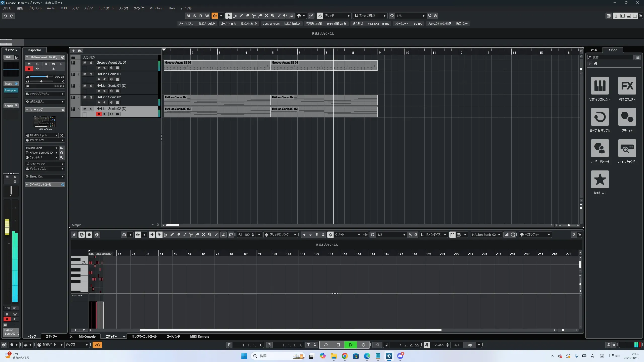Image resolution: width=644 pixels, height=362 pixels.
Task: Select the Eraser tool in top toolbar
Action: (x=247, y=16)
